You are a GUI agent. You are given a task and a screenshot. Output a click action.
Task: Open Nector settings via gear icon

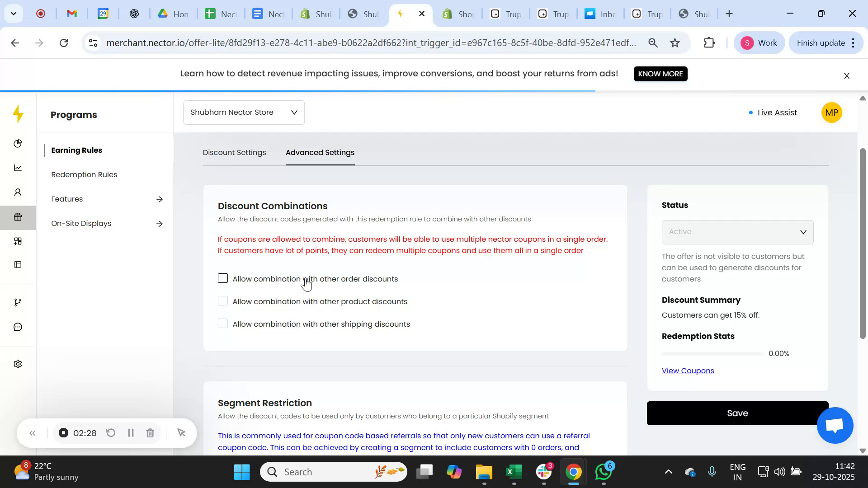[18, 364]
